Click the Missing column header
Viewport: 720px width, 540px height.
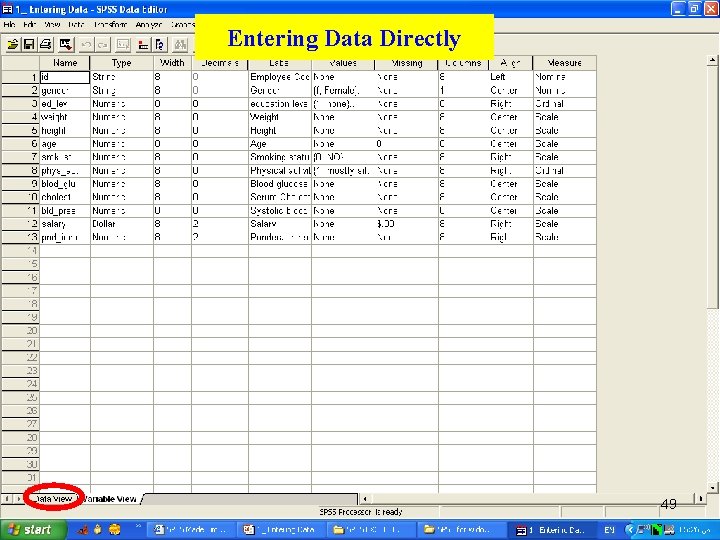(406, 63)
